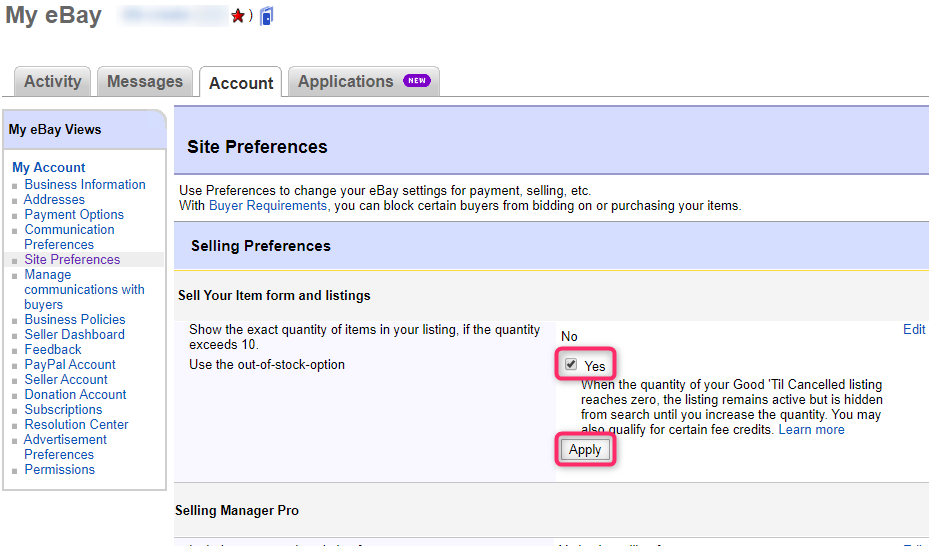Screen dimensions: 936x546
Task: Open Permissions link
Action: (x=60, y=470)
